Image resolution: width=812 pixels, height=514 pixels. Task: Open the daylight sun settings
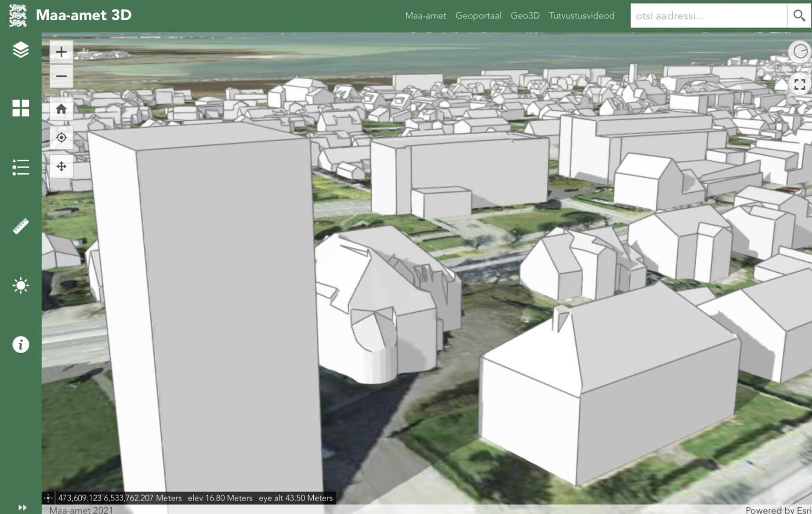[x=21, y=286]
